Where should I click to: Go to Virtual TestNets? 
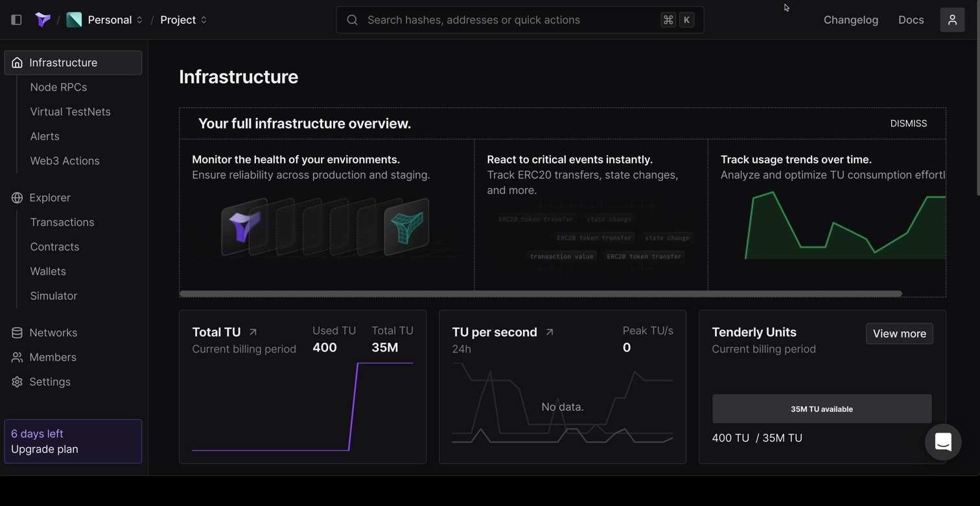pyautogui.click(x=70, y=112)
